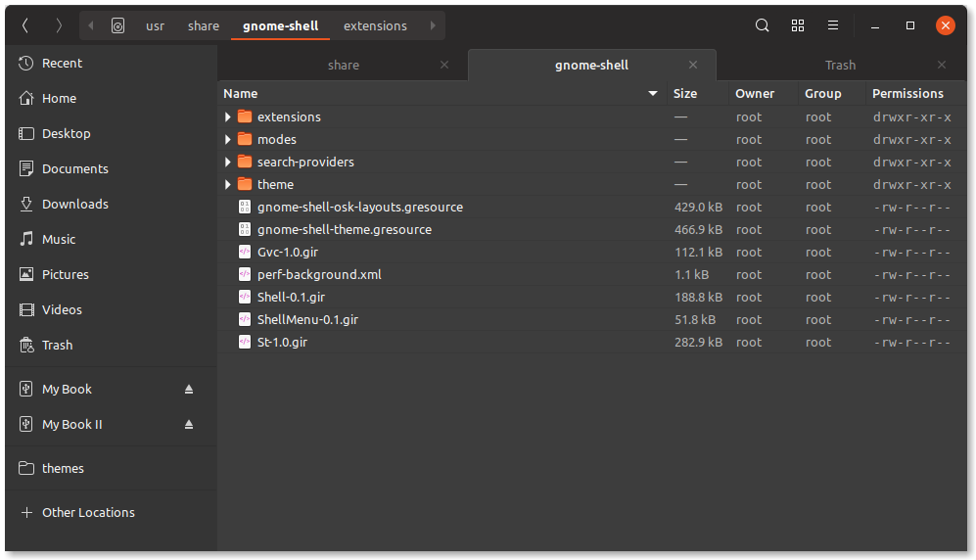Open the search magnifier in the header
Image resolution: width=976 pixels, height=560 pixels.
[x=762, y=25]
